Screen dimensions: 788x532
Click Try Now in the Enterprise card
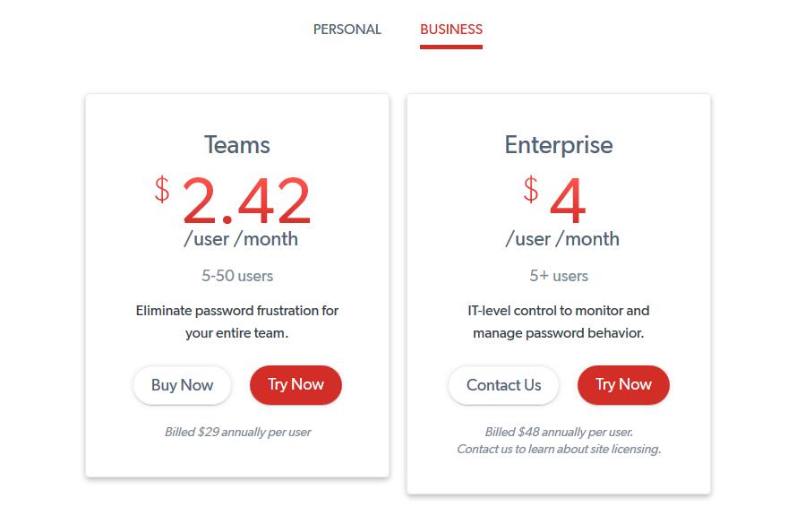click(623, 384)
